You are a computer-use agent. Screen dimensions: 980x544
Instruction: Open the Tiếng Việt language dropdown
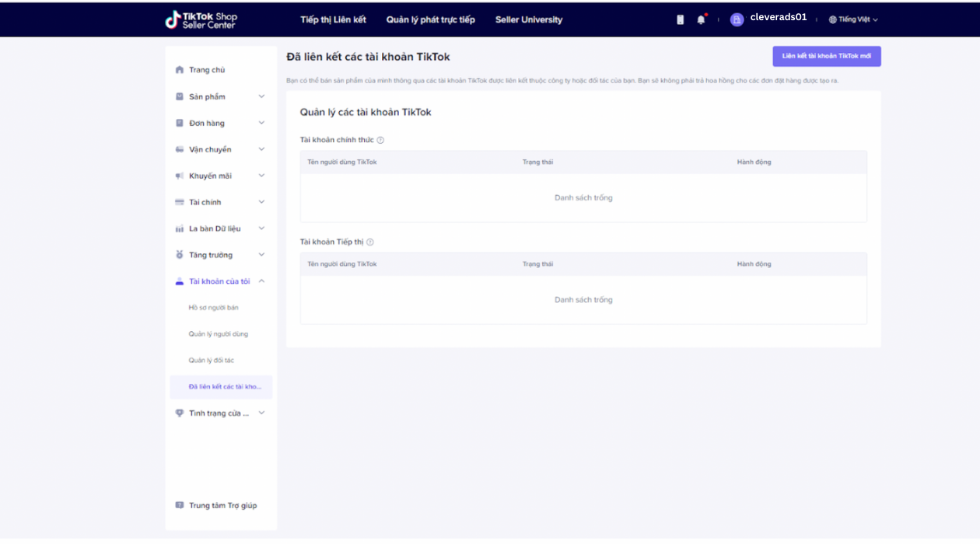854,19
